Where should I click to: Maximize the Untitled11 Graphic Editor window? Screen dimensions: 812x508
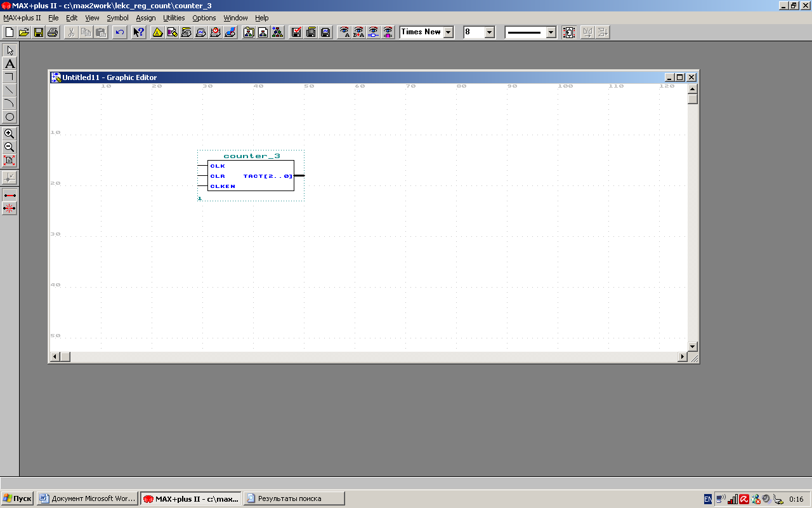click(x=680, y=77)
